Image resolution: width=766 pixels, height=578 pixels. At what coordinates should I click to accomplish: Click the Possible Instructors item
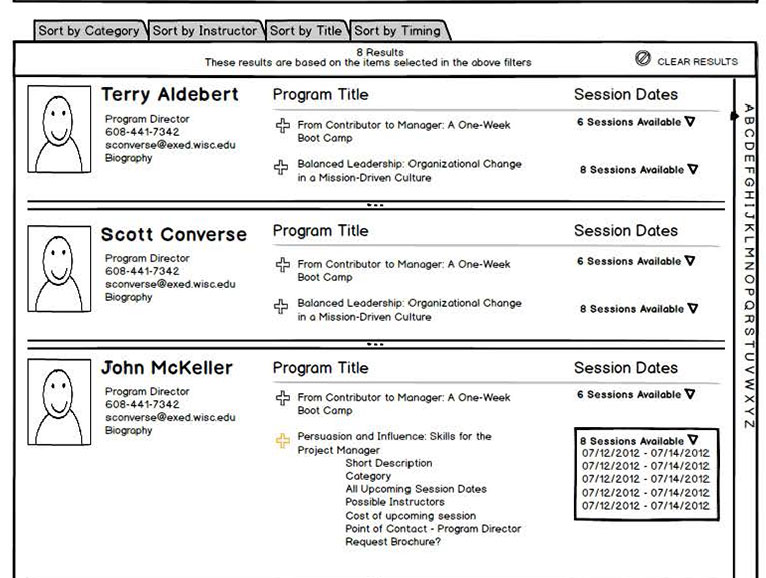(x=395, y=502)
